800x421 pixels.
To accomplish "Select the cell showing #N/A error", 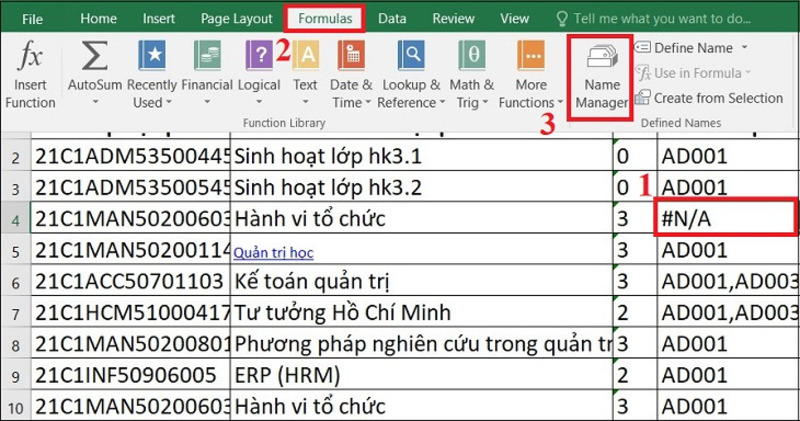I will pyautogui.click(x=727, y=219).
